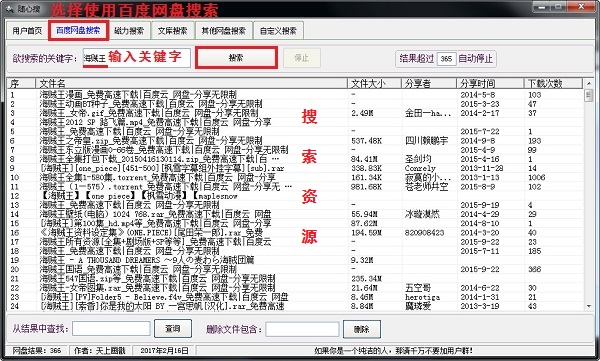Select row 海贼王全集1-580集.torrent
The image size is (600, 361).
(x=295, y=177)
